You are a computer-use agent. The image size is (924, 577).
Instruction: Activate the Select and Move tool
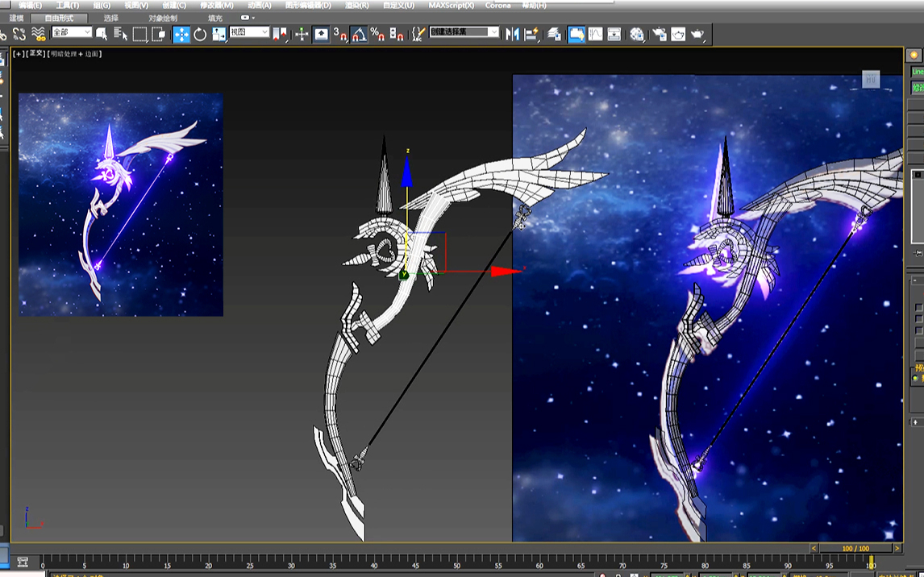181,34
